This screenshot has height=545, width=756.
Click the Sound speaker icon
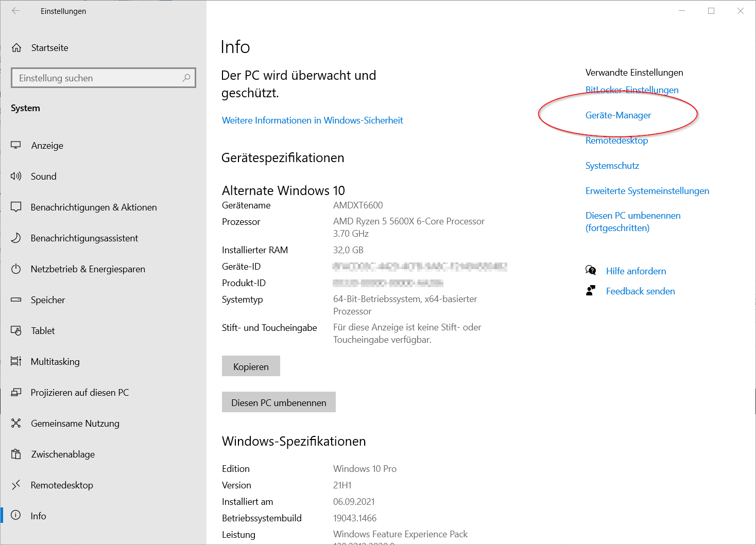[x=16, y=177]
